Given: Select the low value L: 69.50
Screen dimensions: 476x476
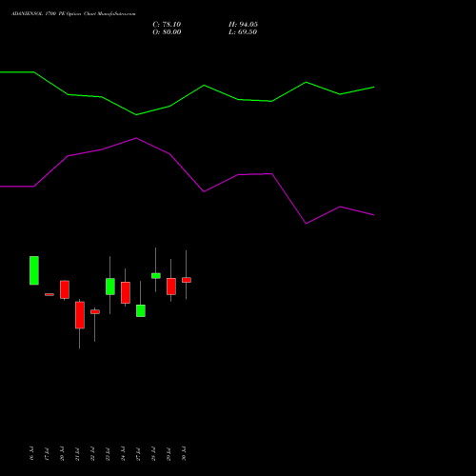Looking at the screenshot, I should [243, 32].
